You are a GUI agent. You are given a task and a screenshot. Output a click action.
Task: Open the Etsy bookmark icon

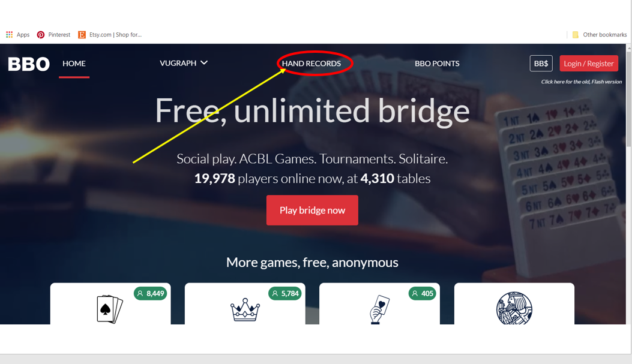[x=82, y=35]
